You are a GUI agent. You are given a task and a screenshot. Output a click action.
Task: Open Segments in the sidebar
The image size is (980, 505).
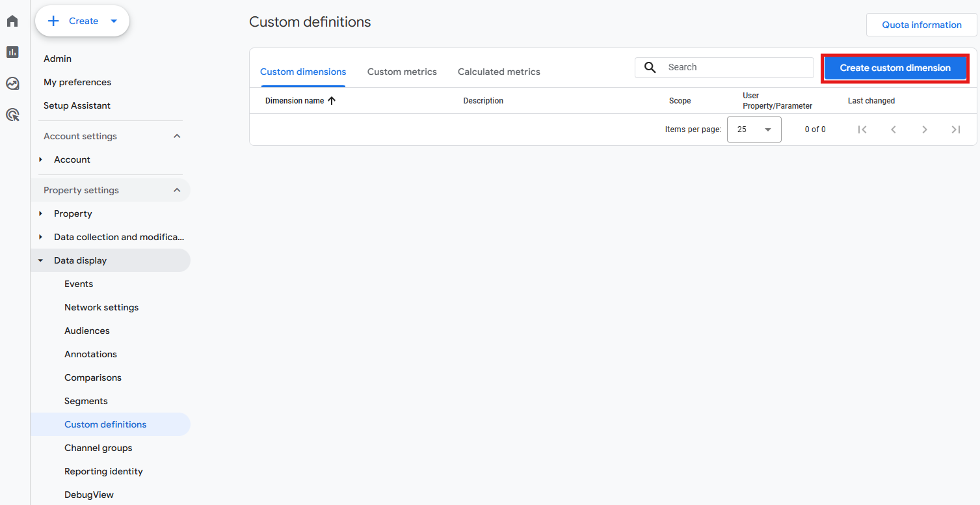tap(86, 401)
